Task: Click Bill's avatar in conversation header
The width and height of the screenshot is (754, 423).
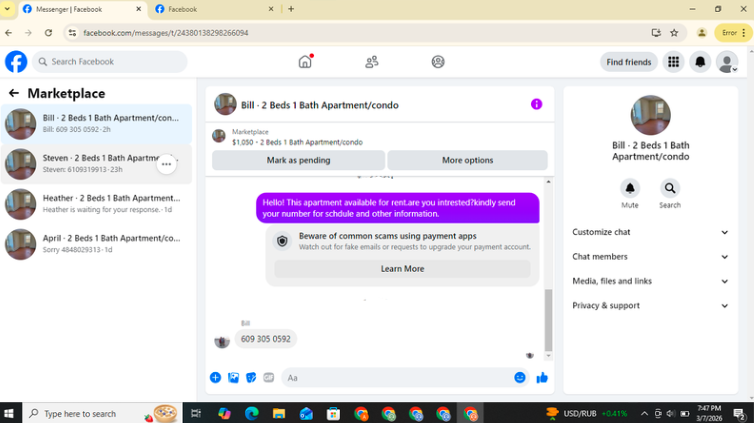Action: coord(225,104)
